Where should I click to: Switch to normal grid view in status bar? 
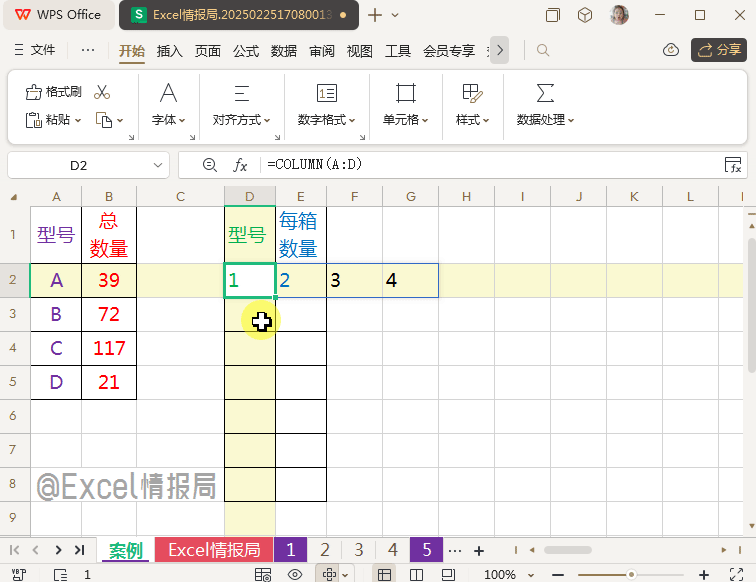coord(383,574)
